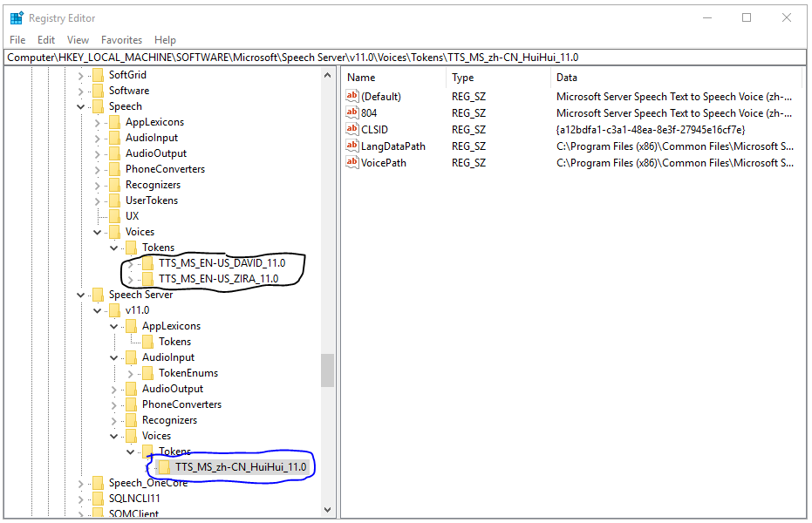
Task: Select the SQLNCLI11 folder icon
Action: click(98, 499)
